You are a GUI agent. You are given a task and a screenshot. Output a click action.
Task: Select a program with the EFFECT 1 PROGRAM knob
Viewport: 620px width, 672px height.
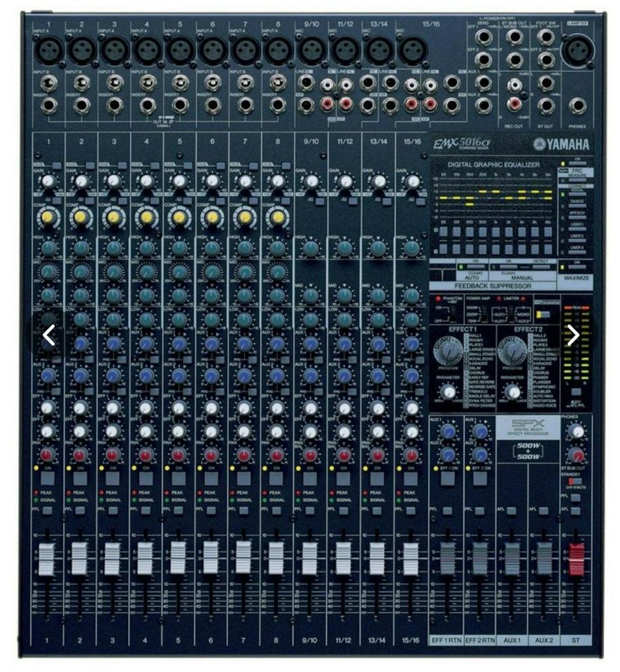(449, 350)
